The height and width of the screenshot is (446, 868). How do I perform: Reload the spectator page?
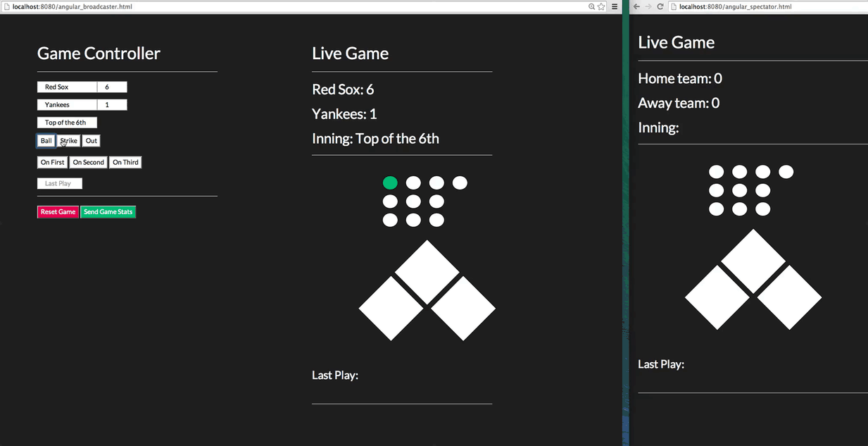coord(660,6)
